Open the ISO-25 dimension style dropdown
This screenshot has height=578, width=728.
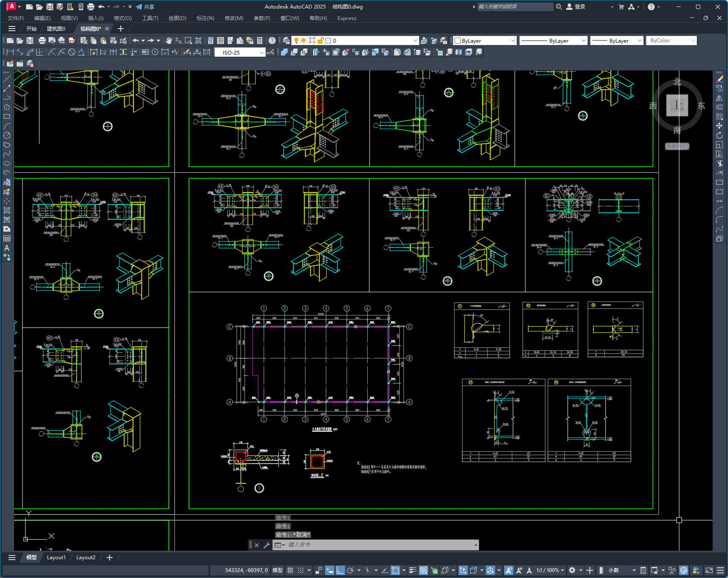point(261,52)
